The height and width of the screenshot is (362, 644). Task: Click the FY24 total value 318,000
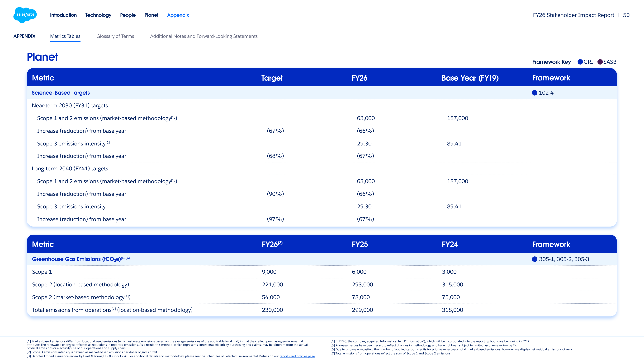pos(452,310)
